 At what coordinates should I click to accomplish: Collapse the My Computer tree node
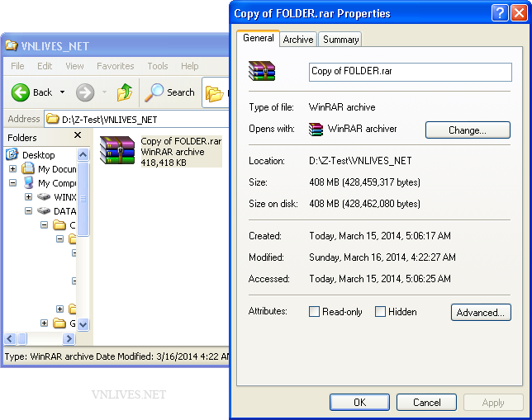pos(13,182)
